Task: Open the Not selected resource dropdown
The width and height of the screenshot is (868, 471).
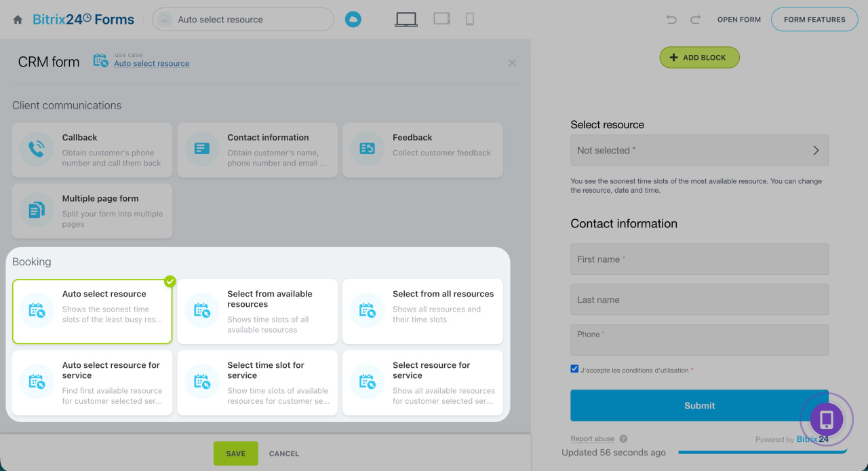Action: tap(699, 150)
